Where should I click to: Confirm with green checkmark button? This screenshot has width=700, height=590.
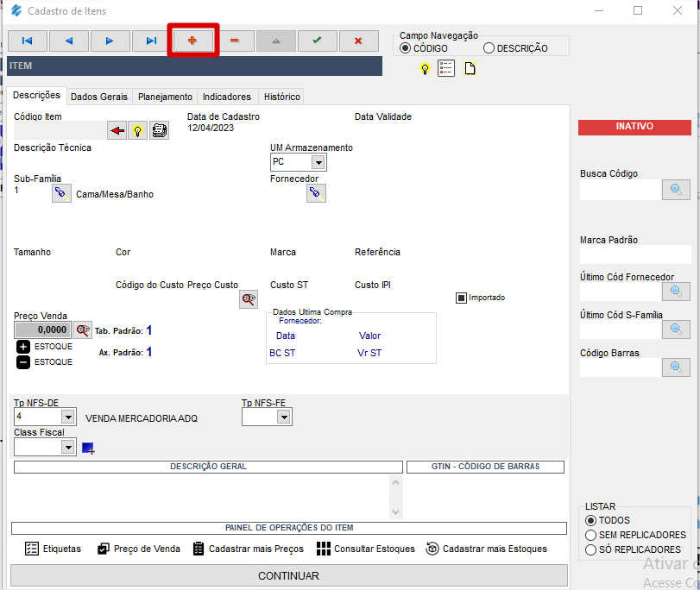click(x=317, y=41)
